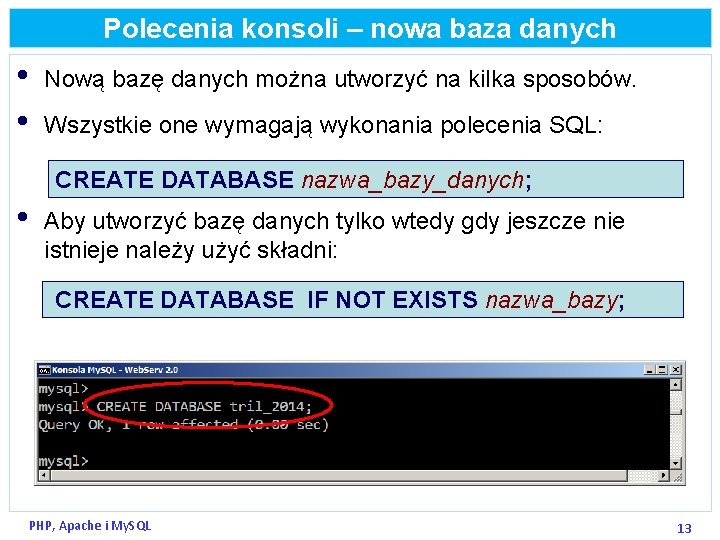Click the MySQL console window system icon
This screenshot has width=720, height=540.
pos(44,370)
